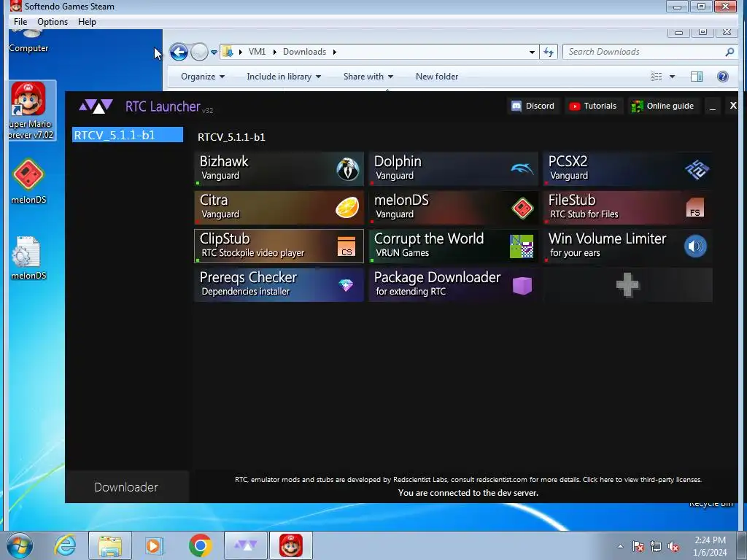The image size is (747, 560).
Task: Click the Bizhawk penguin-suit icon
Action: coord(348,169)
